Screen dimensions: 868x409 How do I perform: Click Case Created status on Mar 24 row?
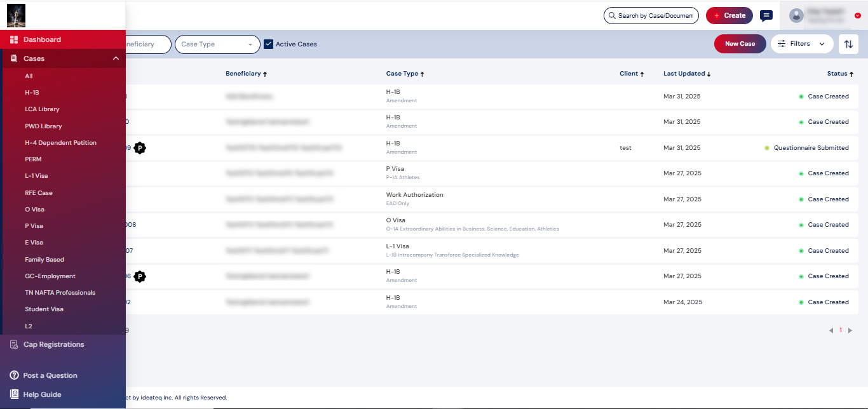click(x=828, y=302)
